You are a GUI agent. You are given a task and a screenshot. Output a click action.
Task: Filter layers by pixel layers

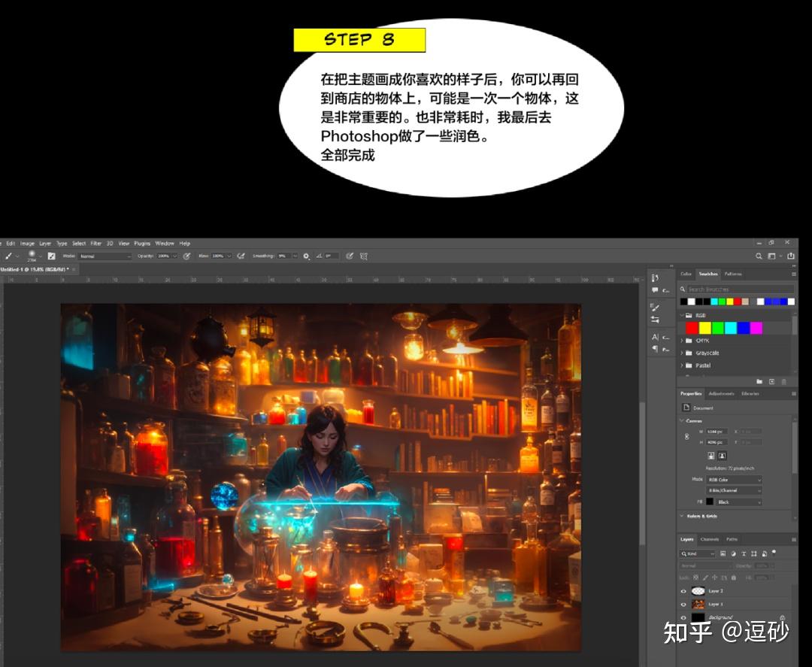tap(723, 553)
